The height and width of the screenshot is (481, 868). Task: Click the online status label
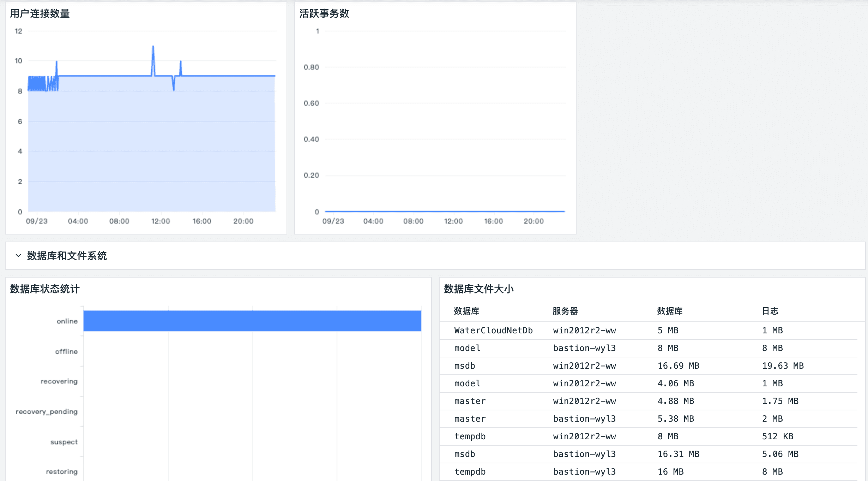tap(67, 321)
